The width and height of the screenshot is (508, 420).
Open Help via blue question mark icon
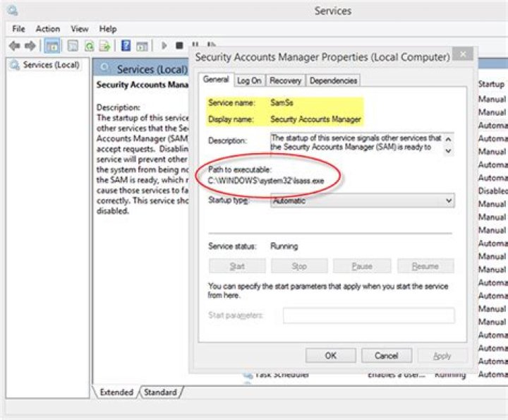(126, 46)
